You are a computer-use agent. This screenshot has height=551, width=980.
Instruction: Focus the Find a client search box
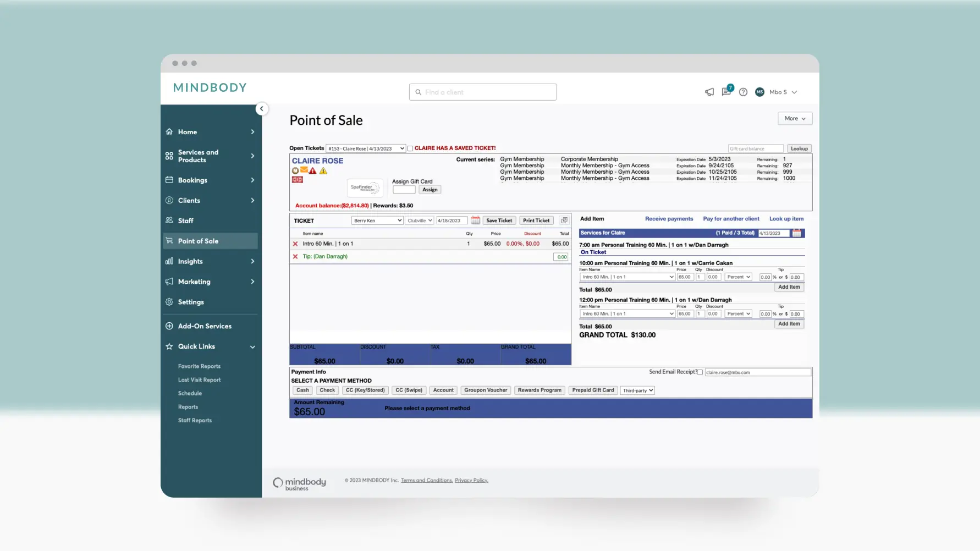coord(483,92)
